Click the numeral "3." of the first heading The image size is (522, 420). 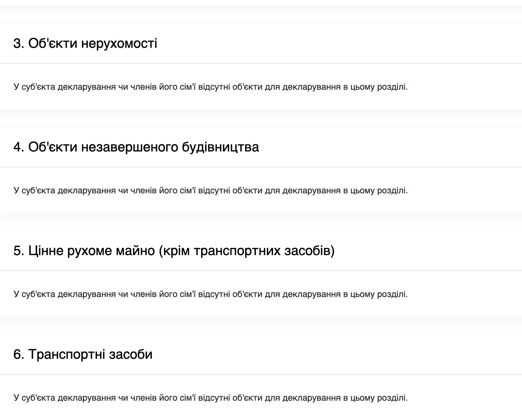point(19,43)
